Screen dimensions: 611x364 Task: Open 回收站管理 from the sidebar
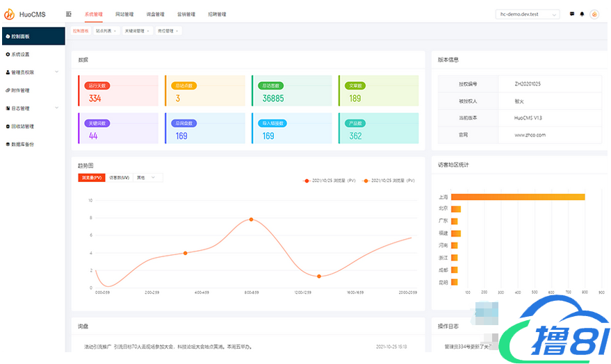pyautogui.click(x=22, y=126)
